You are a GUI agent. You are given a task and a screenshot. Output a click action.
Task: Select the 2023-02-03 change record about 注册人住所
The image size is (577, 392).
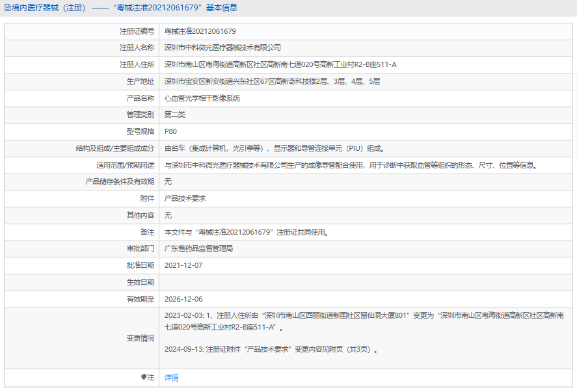(x=364, y=321)
